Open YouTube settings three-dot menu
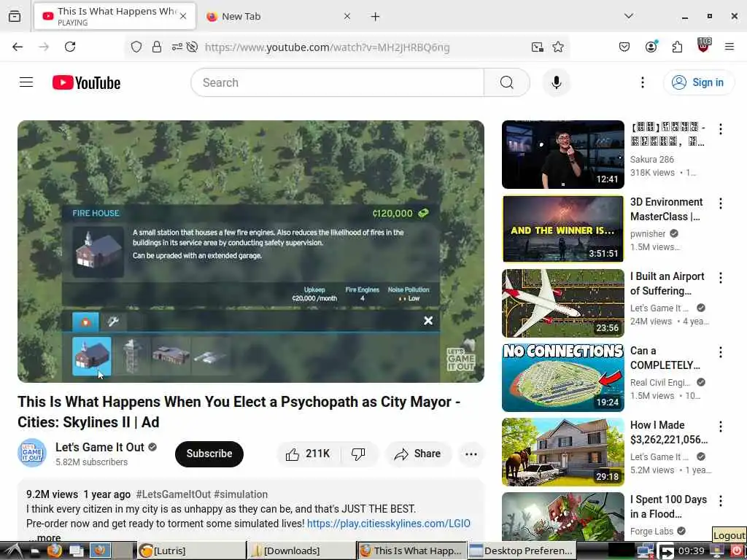747x560 pixels. click(x=642, y=82)
